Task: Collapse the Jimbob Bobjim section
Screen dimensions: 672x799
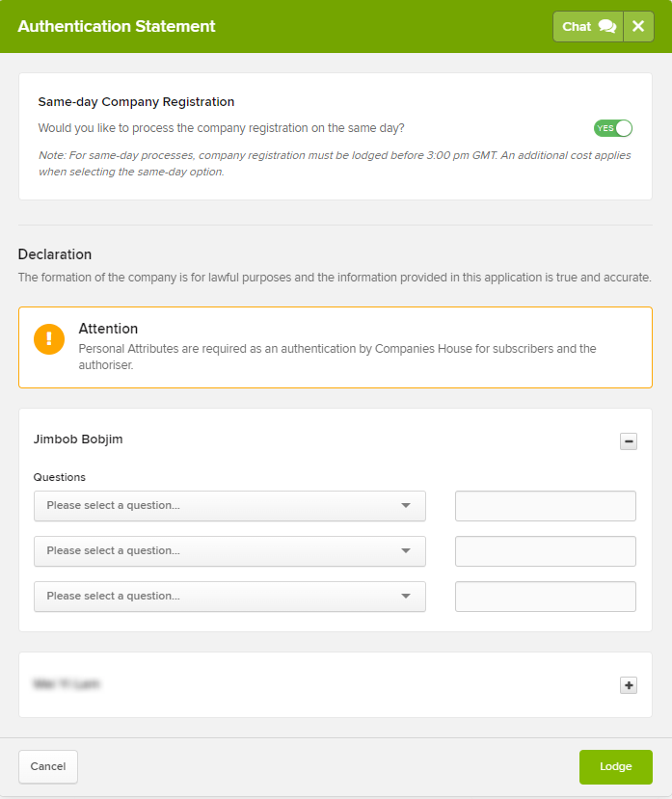Action: (x=629, y=441)
